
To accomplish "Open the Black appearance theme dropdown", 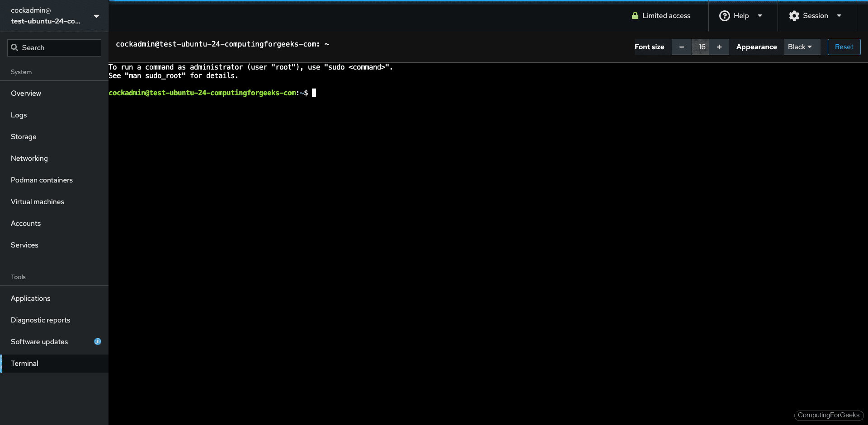I will pos(801,47).
